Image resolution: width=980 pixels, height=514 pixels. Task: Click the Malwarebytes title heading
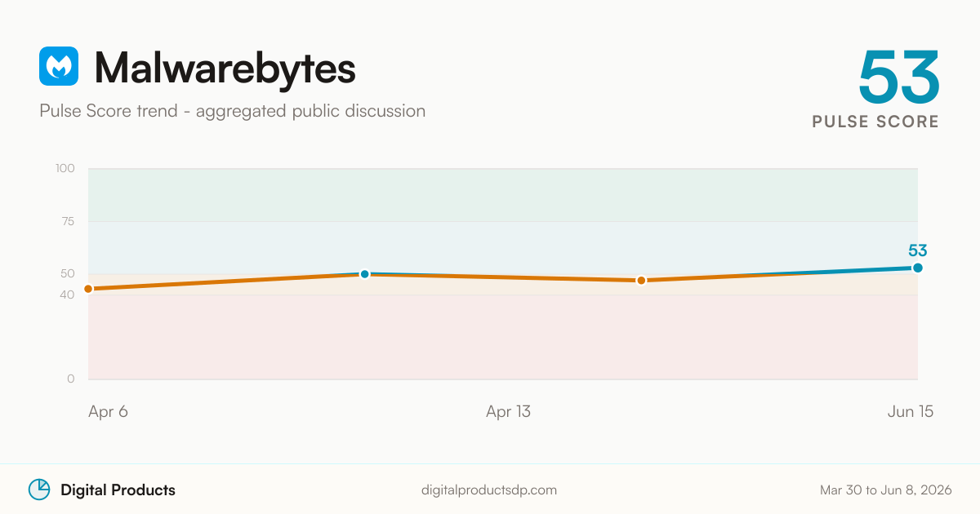pyautogui.click(x=225, y=67)
